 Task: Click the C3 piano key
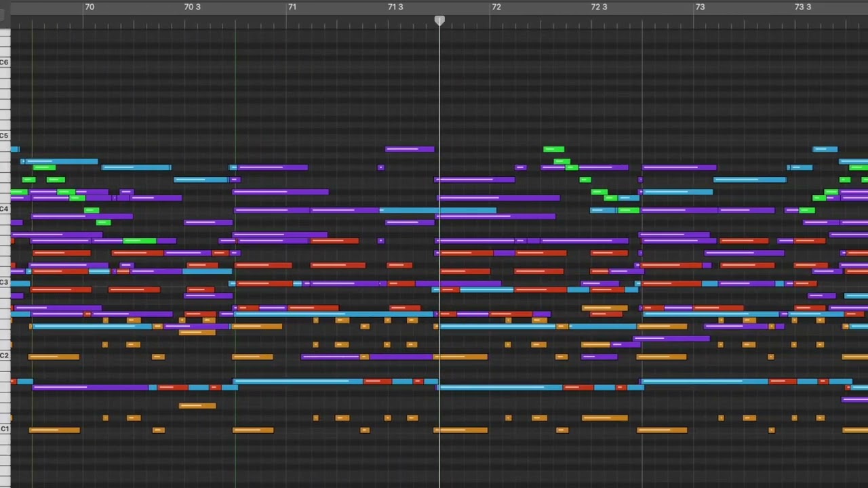point(5,282)
